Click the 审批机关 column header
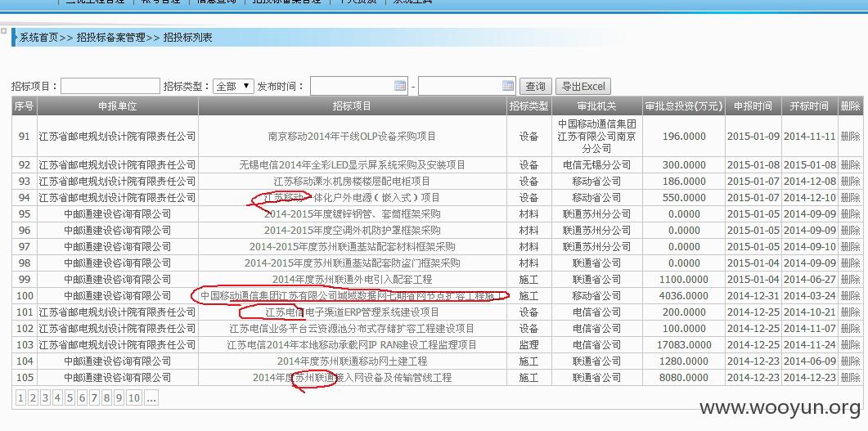This screenshot has height=431, width=868. tap(596, 106)
